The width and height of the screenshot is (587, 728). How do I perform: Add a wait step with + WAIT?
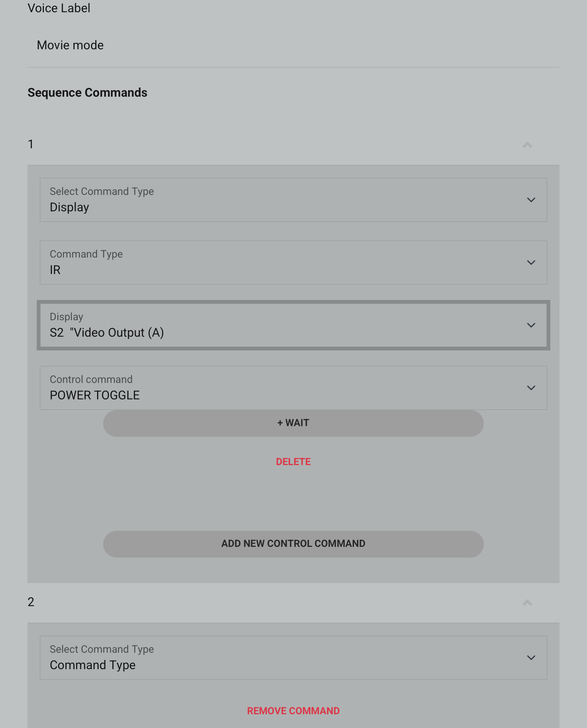[293, 423]
